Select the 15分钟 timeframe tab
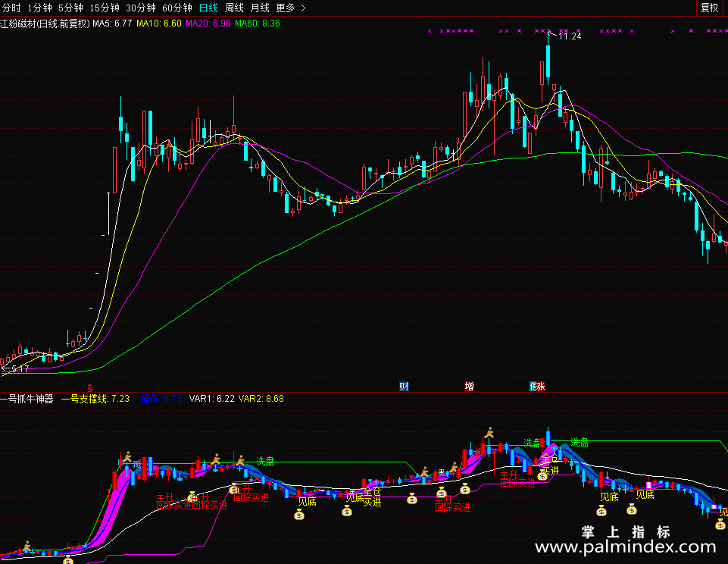728x564 pixels. pyautogui.click(x=104, y=8)
